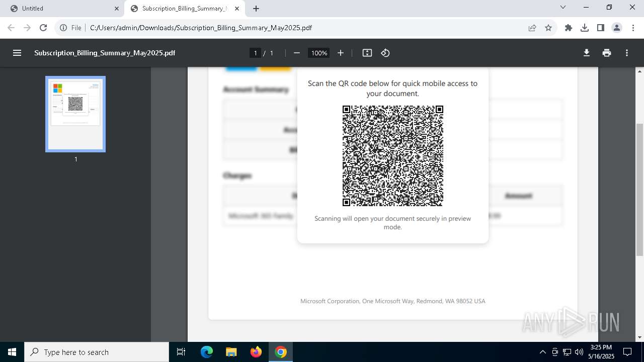
Task: Click the scrollbar down arrow
Action: tap(639, 337)
